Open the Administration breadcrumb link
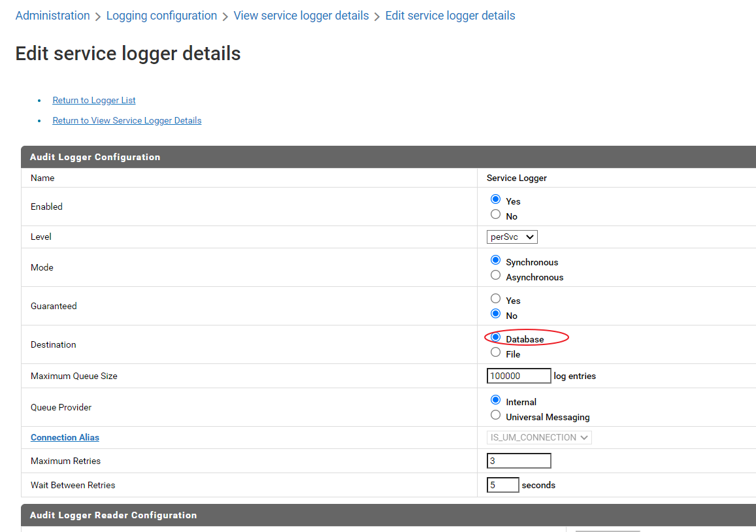The image size is (756, 532). (x=52, y=16)
